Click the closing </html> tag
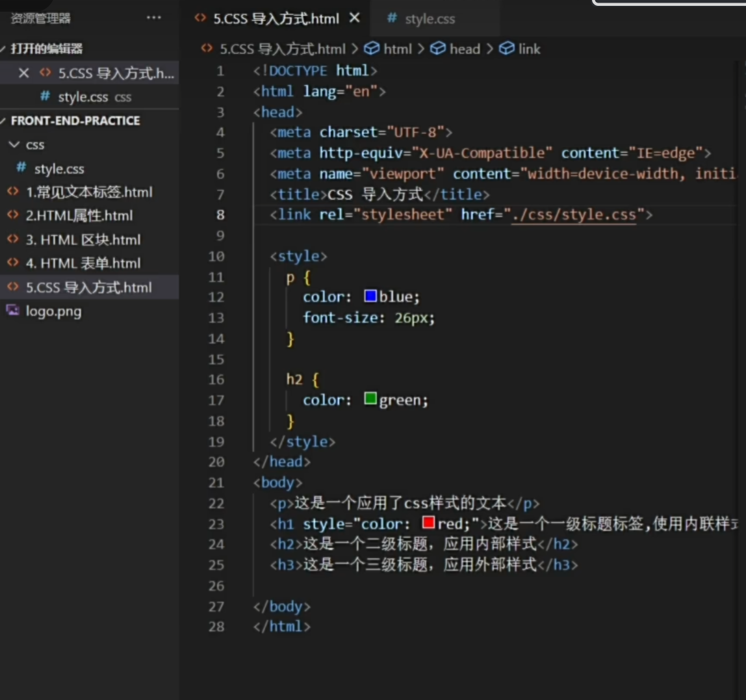The width and height of the screenshot is (746, 700). pos(282,627)
